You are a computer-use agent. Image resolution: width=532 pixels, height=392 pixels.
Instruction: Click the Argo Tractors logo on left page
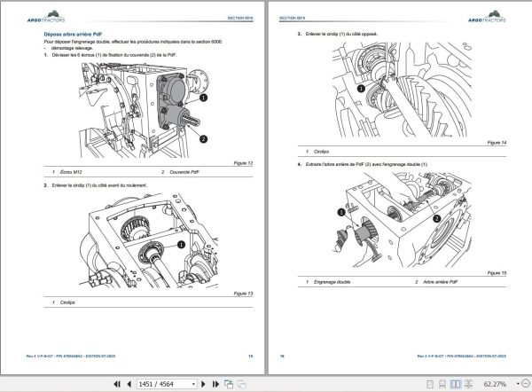46,17
